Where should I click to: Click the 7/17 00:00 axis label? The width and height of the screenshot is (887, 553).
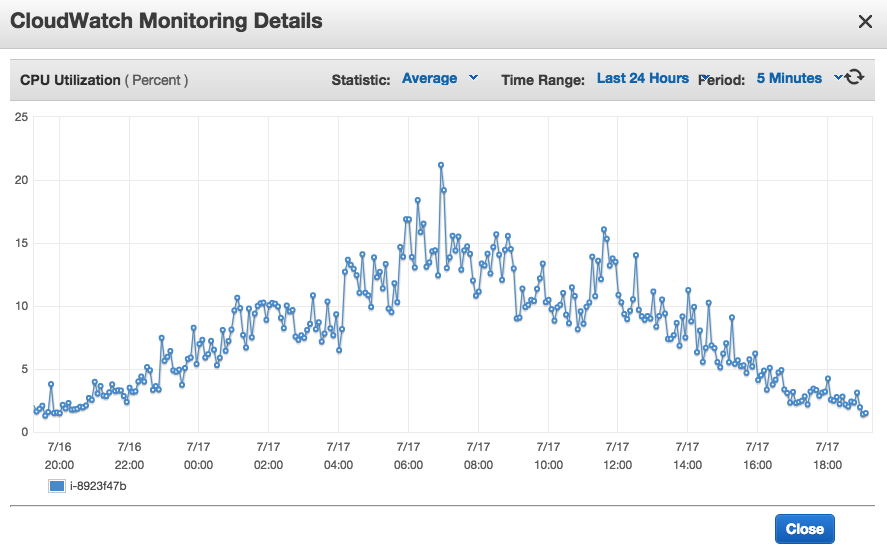coord(198,456)
